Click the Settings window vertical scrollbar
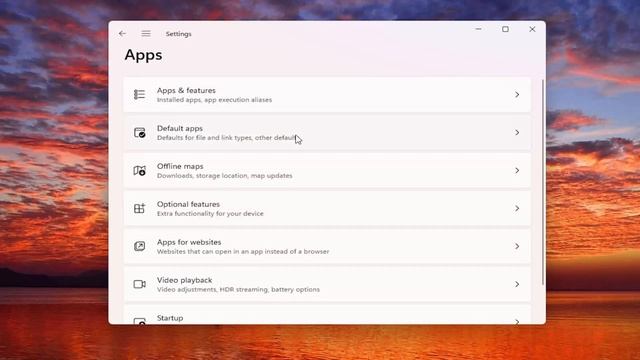The width and height of the screenshot is (640, 360). [543, 182]
